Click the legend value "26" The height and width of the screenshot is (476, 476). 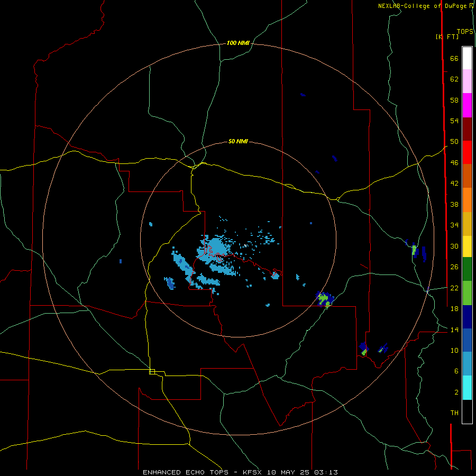(x=454, y=267)
